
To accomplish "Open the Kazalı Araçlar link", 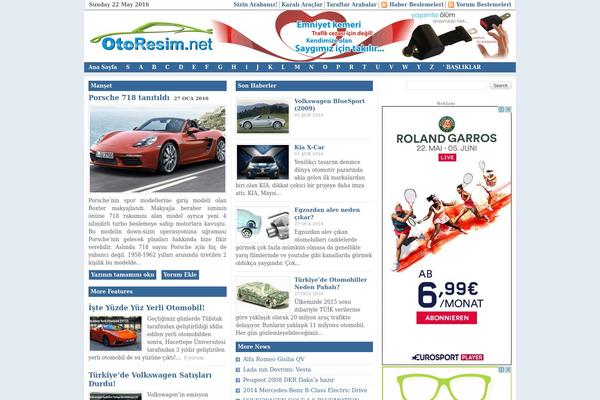I will 302,5.
